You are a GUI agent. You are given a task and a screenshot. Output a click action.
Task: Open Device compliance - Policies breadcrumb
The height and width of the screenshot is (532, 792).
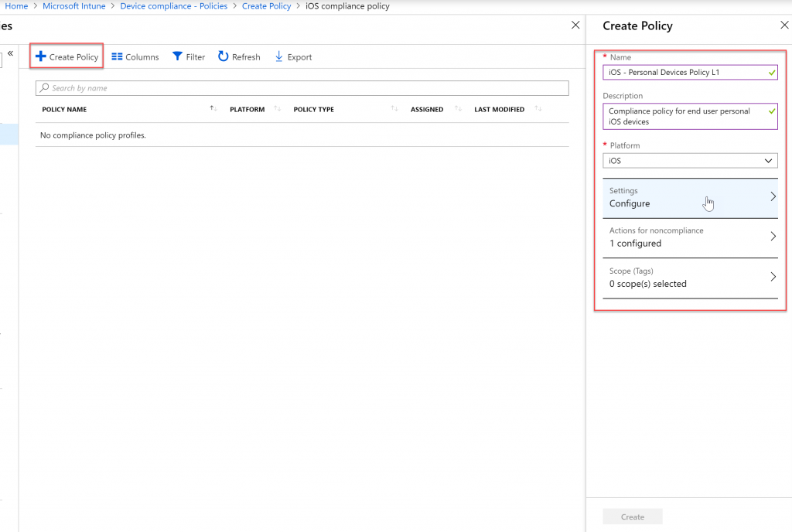pos(174,6)
